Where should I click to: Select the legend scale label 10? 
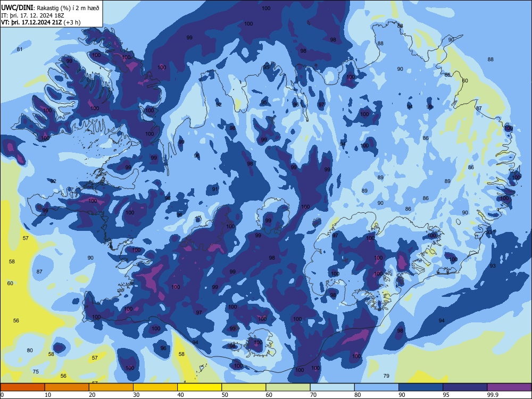(48, 395)
